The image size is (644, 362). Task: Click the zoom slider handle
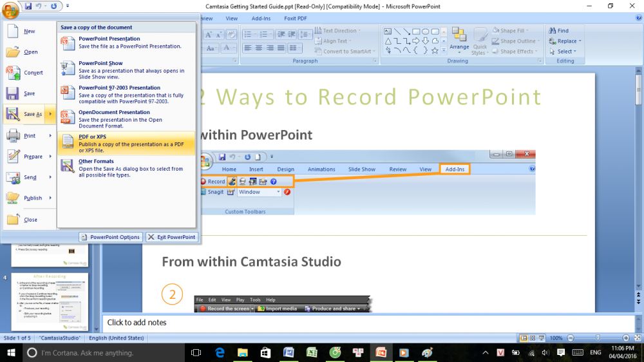tap(598, 338)
